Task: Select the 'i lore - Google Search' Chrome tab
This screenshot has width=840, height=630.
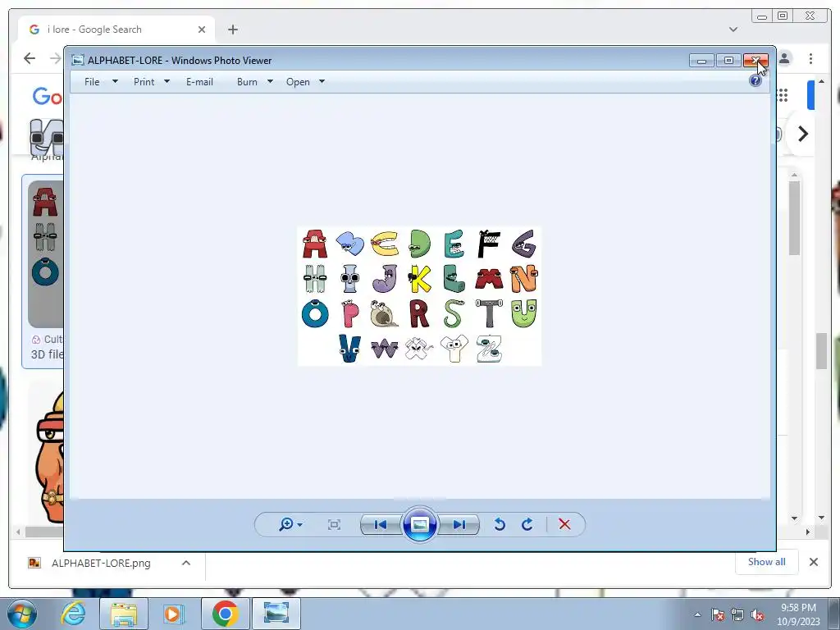Action: pyautogui.click(x=116, y=30)
